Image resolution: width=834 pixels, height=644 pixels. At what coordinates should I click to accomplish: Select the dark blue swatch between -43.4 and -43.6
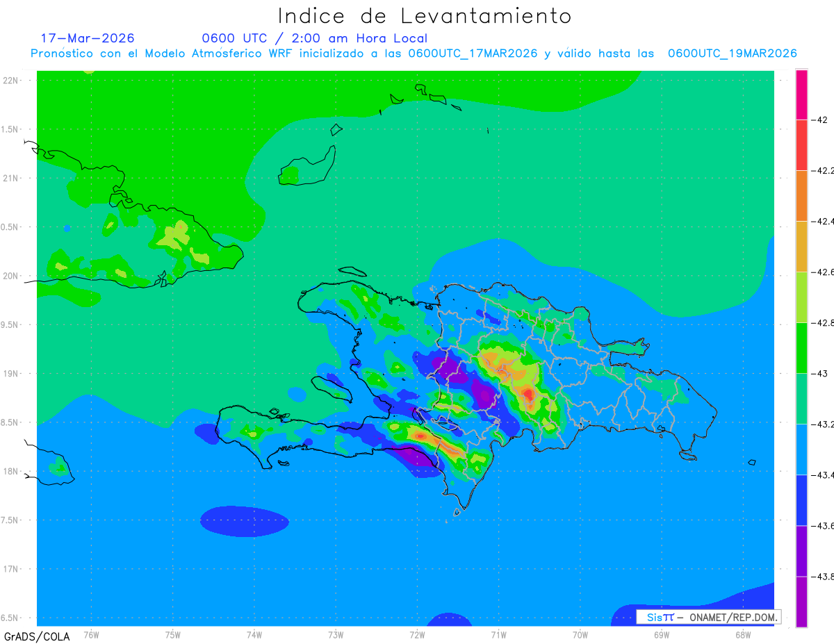click(801, 500)
